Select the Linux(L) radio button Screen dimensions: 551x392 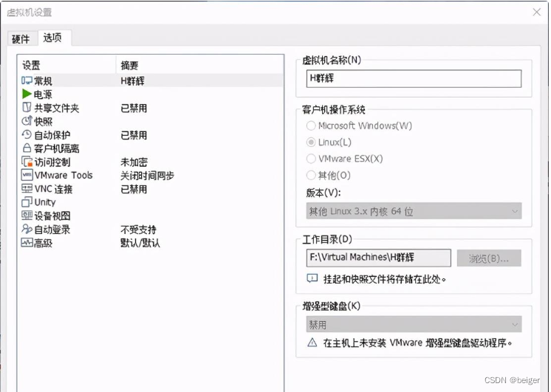point(311,142)
